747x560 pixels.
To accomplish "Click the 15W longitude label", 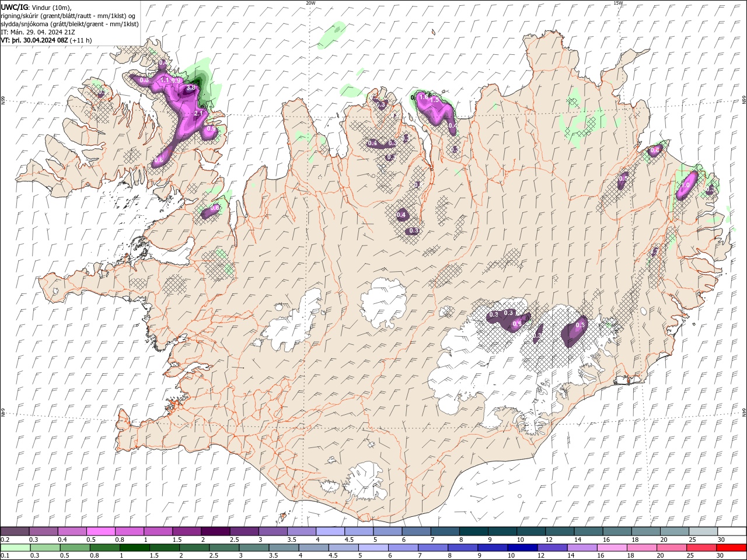I will (x=618, y=3).
